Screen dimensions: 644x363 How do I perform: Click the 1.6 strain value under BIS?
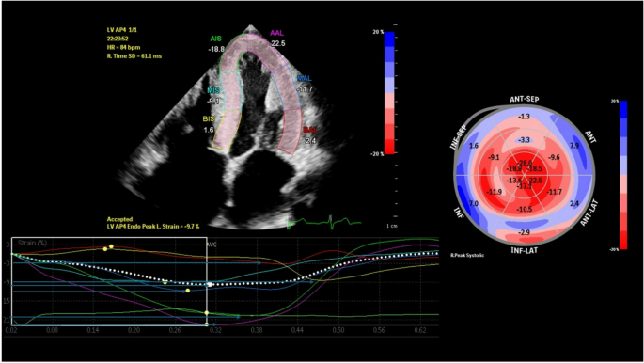pos(209,130)
